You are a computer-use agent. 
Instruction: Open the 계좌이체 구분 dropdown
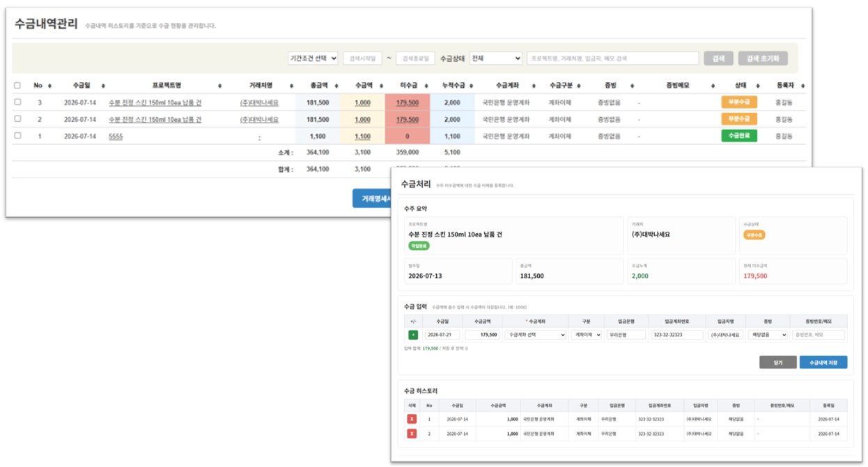587,335
